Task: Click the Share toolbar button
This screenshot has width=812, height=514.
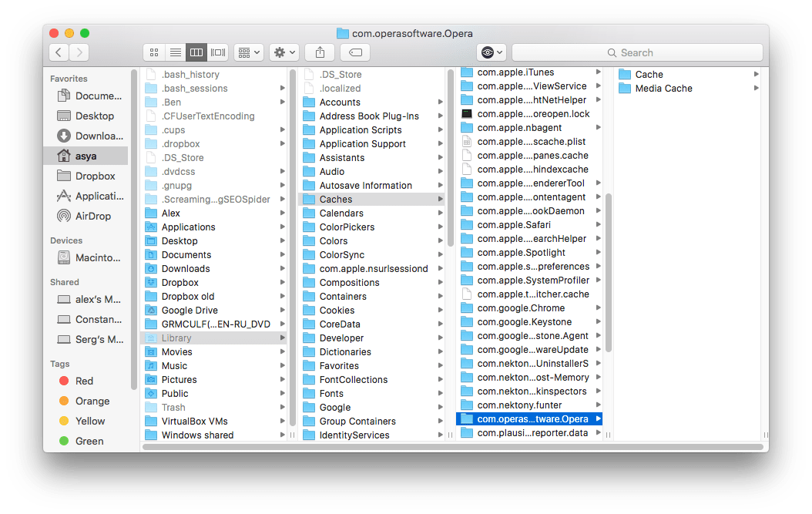Action: (x=320, y=52)
